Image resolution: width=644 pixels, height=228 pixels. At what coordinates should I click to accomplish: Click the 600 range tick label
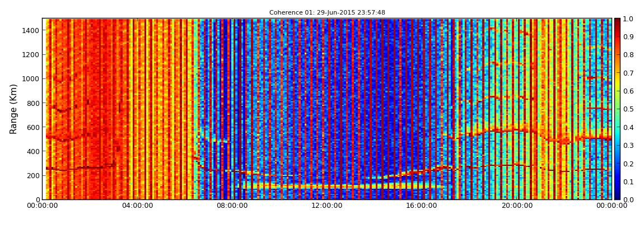tap(33, 127)
